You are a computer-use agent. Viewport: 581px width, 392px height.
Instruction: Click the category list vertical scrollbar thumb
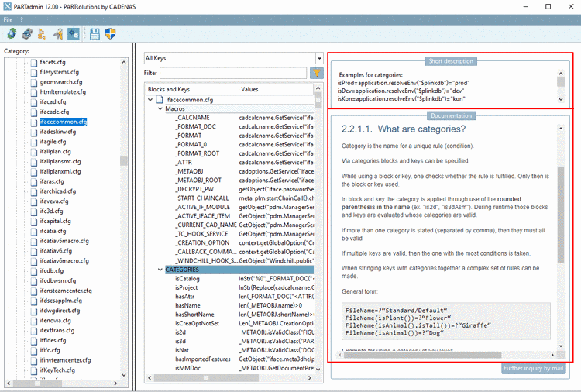(124, 161)
